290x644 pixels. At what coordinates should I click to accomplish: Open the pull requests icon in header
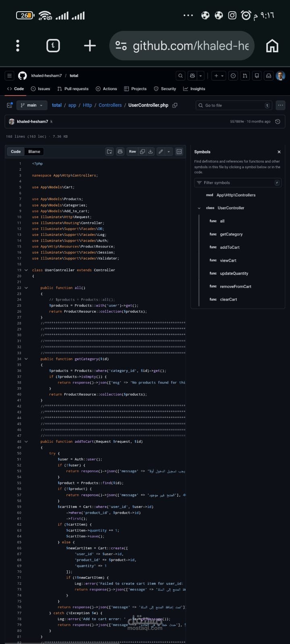[x=245, y=76]
